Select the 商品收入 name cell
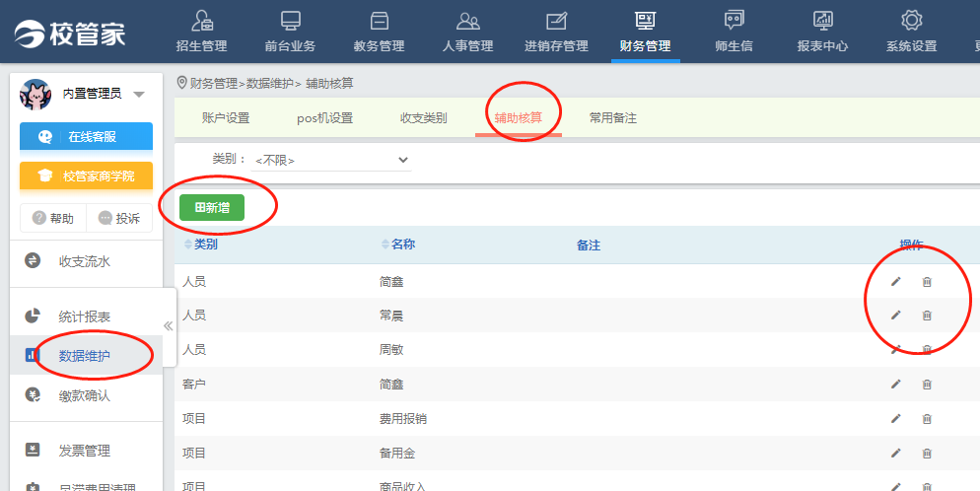This screenshot has height=491, width=980. (403, 485)
